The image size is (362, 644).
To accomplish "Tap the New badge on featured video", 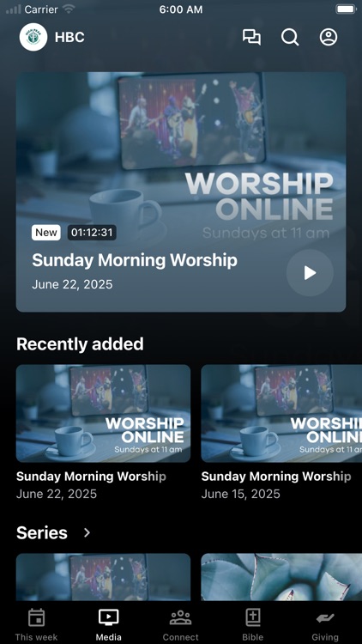I will [46, 233].
